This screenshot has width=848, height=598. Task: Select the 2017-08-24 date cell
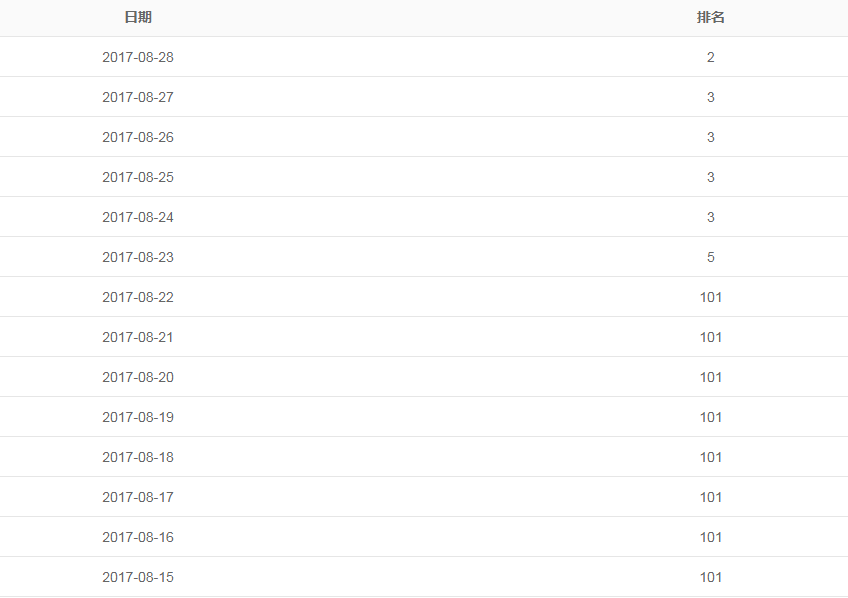138,217
